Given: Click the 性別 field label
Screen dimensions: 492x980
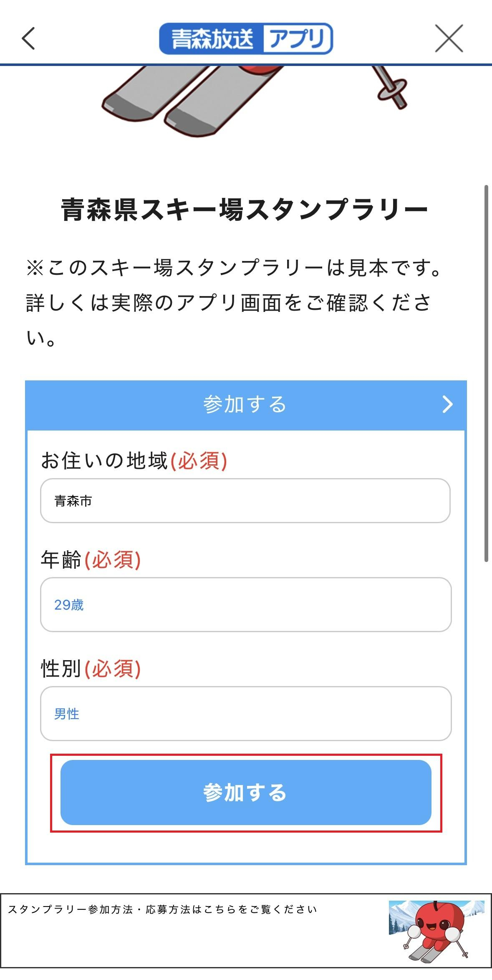Looking at the screenshot, I should click(x=61, y=669).
